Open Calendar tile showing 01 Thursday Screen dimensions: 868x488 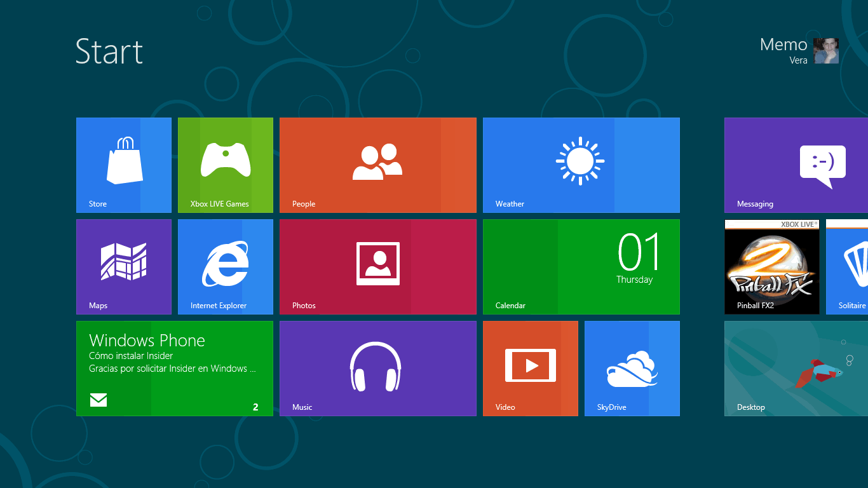pyautogui.click(x=581, y=266)
